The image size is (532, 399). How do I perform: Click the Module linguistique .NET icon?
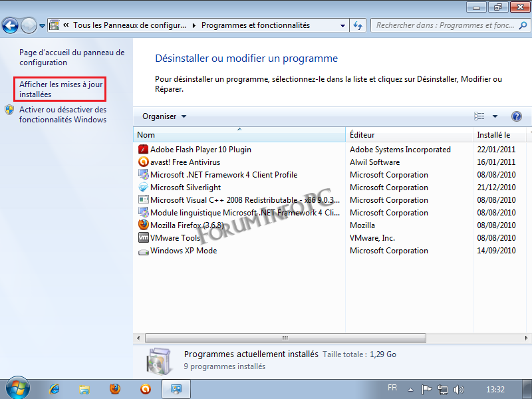pyautogui.click(x=144, y=212)
